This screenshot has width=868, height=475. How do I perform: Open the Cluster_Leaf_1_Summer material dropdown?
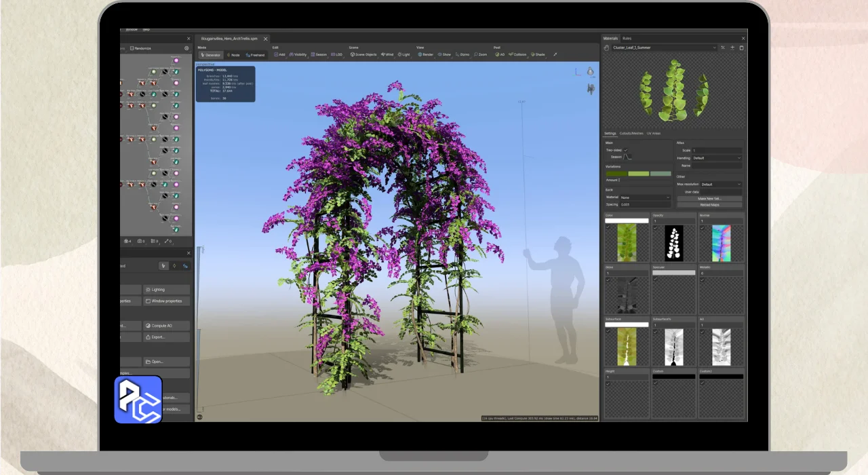(665, 47)
